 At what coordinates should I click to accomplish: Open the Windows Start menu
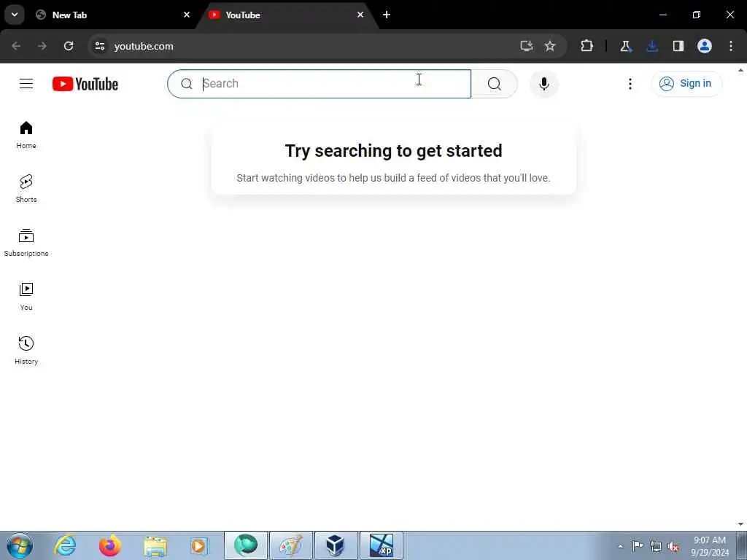click(x=20, y=545)
